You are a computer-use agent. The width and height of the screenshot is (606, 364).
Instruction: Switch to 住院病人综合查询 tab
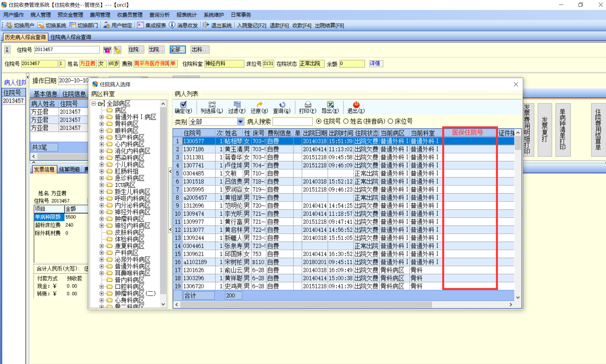71,37
